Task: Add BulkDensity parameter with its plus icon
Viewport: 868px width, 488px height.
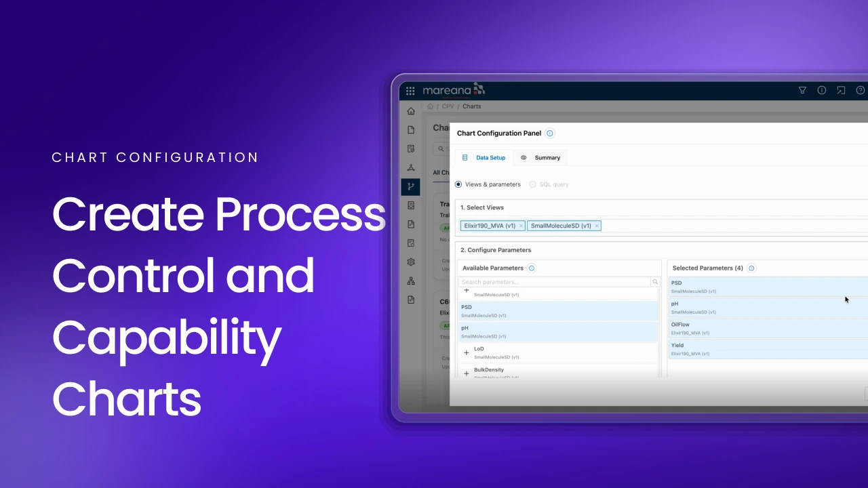Action: (467, 373)
